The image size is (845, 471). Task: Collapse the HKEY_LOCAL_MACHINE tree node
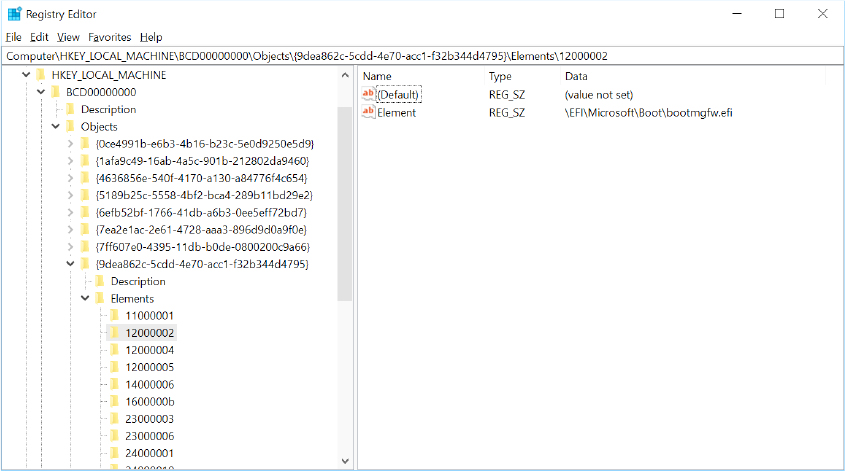(25, 75)
